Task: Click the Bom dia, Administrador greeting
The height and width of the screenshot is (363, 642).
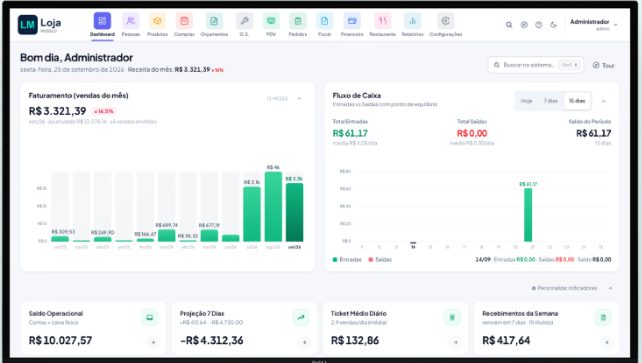Action: (x=77, y=58)
